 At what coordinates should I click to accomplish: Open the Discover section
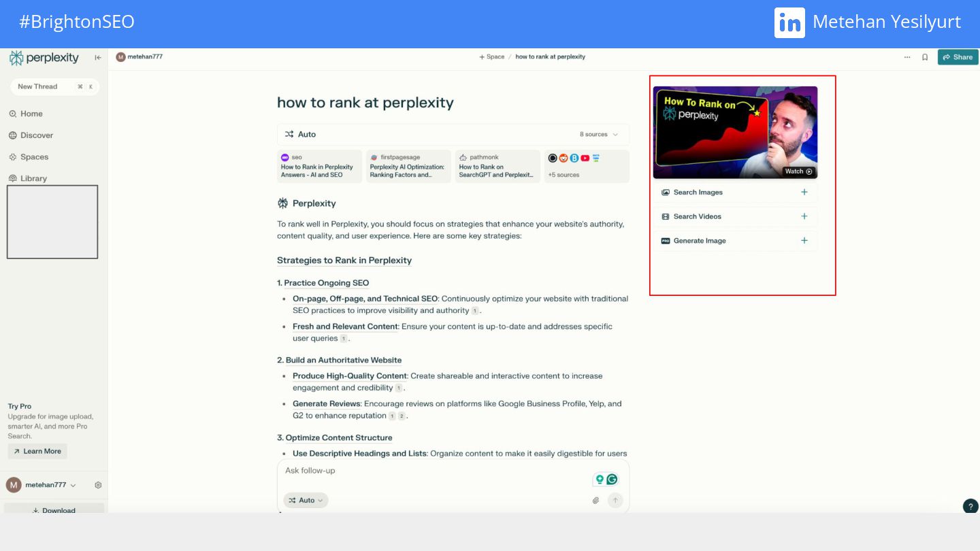pyautogui.click(x=31, y=135)
